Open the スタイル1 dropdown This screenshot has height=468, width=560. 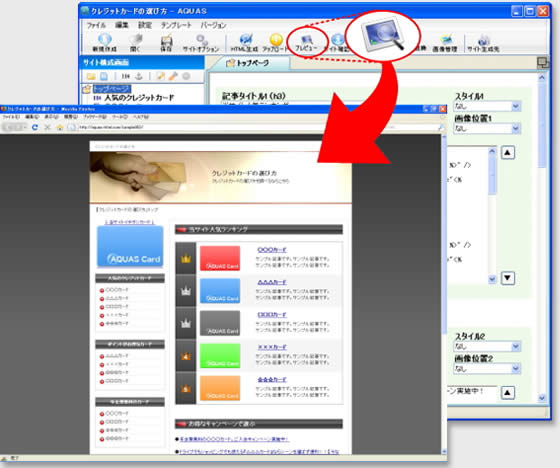tap(487, 106)
